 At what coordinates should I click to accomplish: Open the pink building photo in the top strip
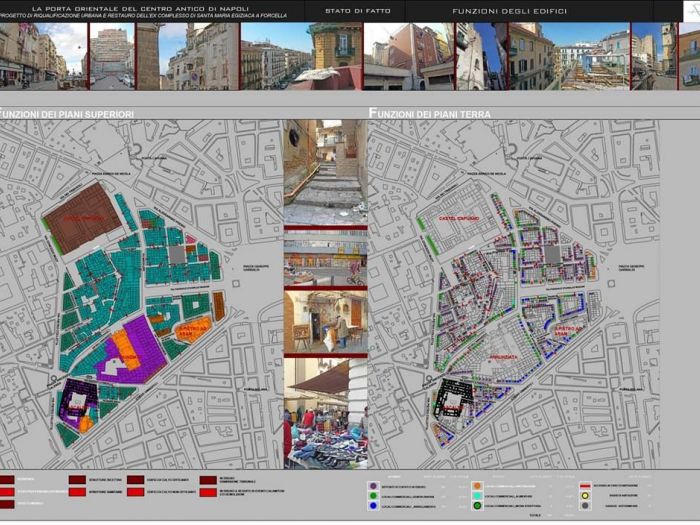[409, 56]
